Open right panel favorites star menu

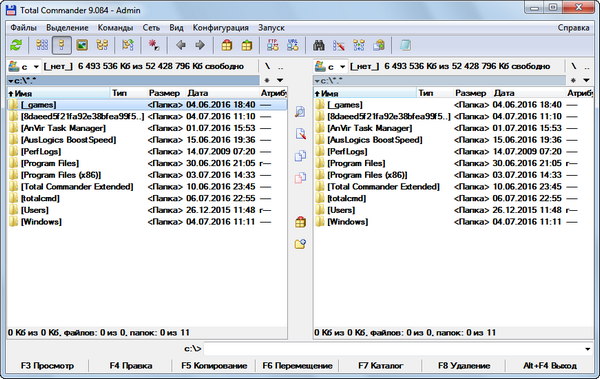point(573,80)
